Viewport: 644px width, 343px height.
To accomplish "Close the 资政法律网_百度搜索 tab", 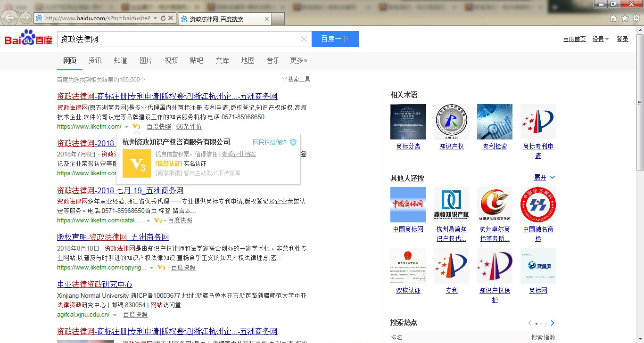I will tap(266, 19).
